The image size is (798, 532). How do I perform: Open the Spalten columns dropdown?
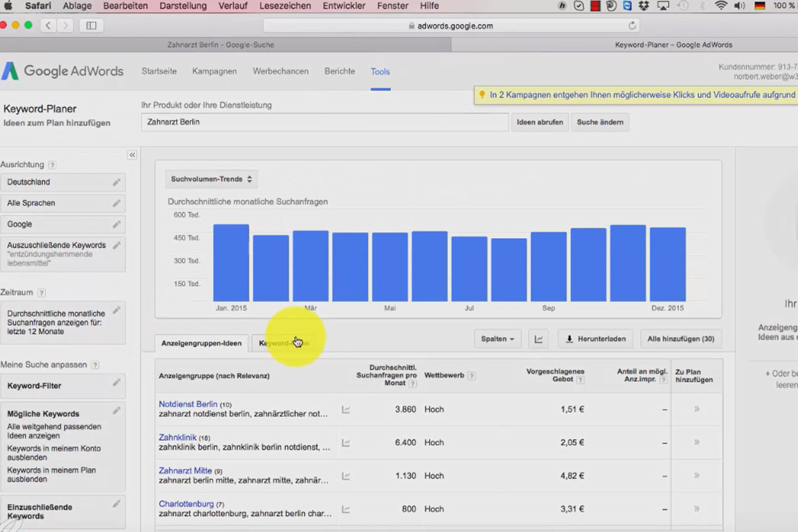497,339
